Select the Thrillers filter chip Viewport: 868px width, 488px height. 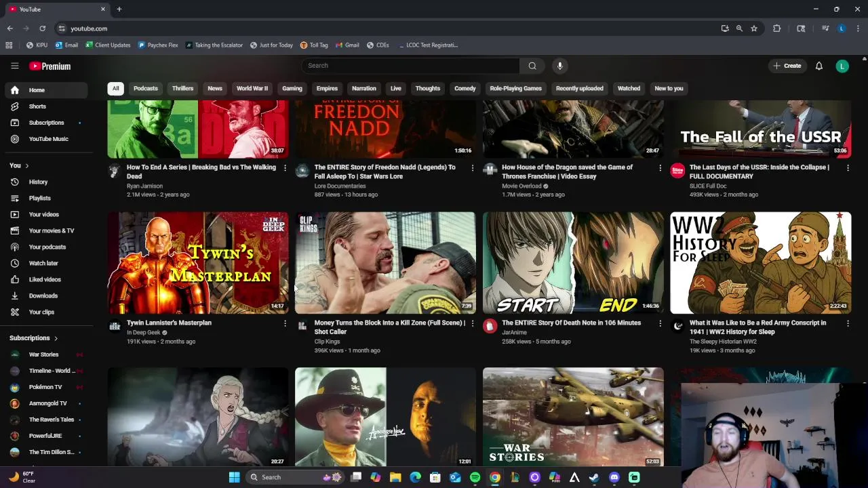tap(182, 88)
